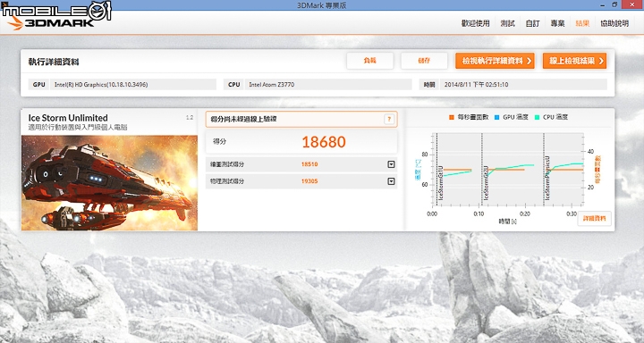Click the 執行詳細資料 panel heading
This screenshot has height=343, width=644.
(54, 62)
